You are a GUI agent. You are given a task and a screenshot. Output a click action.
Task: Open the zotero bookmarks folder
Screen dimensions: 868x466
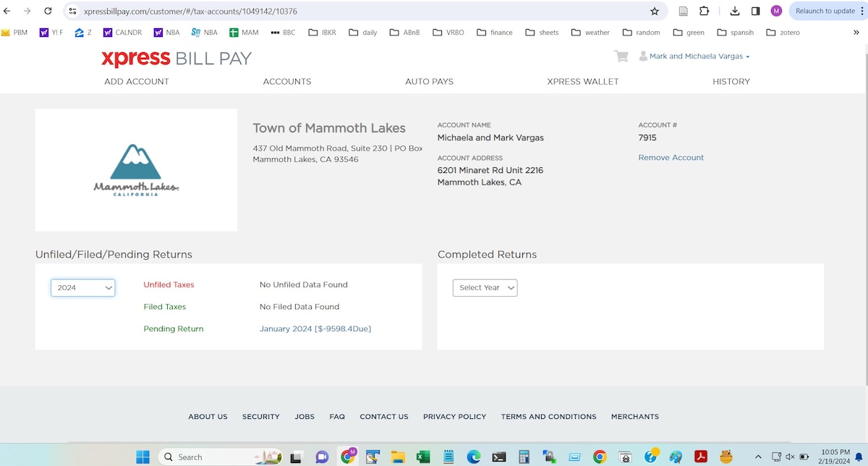coord(783,33)
